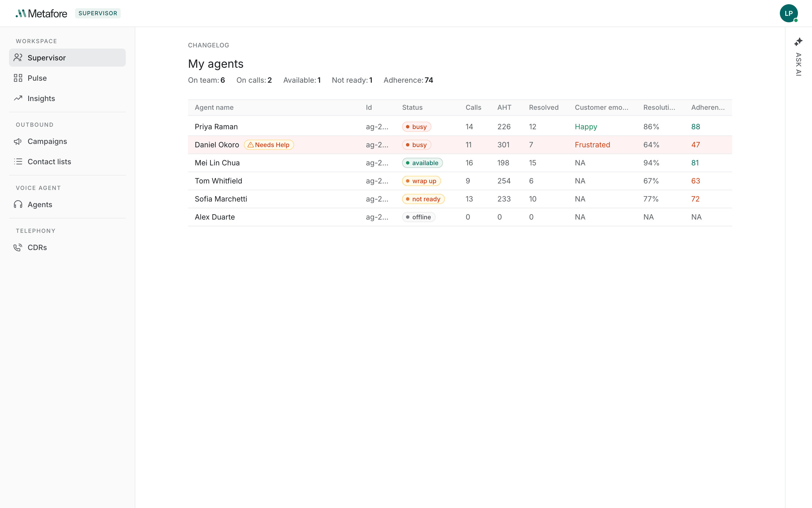Open Agents under Voice Agent
The width and height of the screenshot is (812, 508).
(67, 205)
